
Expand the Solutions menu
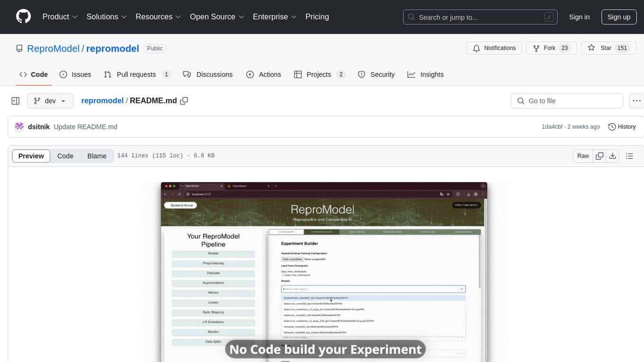pos(107,17)
